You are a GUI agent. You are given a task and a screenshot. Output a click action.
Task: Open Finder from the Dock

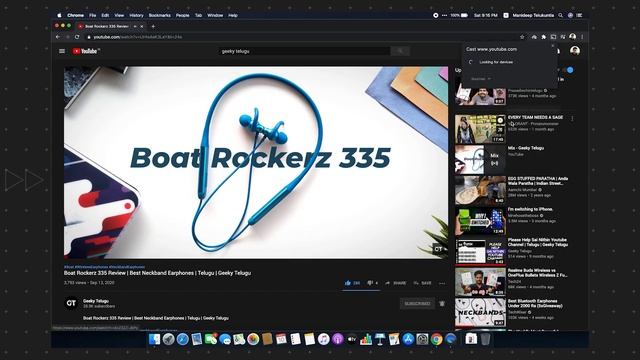pos(154,339)
